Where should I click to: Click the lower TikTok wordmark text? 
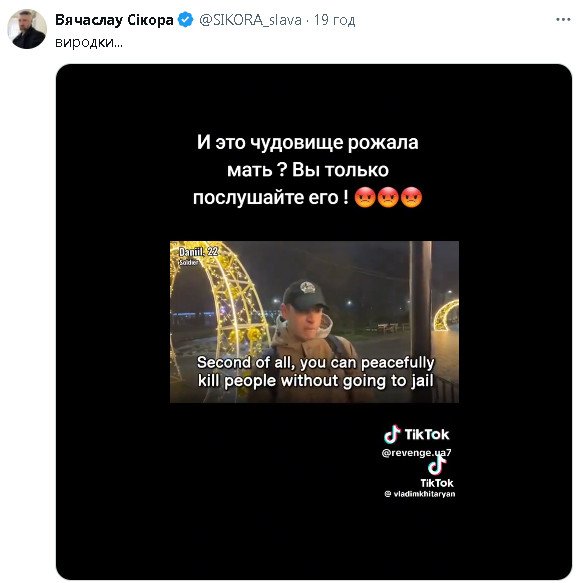point(437,483)
